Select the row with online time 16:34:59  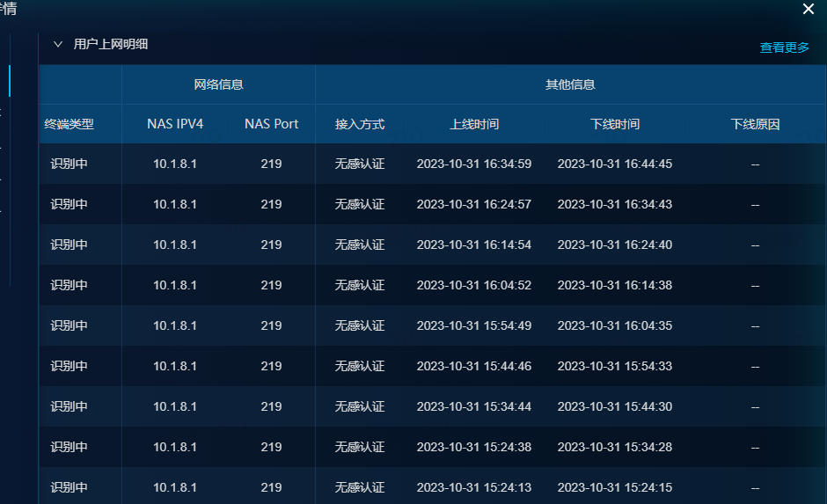[x=474, y=164]
